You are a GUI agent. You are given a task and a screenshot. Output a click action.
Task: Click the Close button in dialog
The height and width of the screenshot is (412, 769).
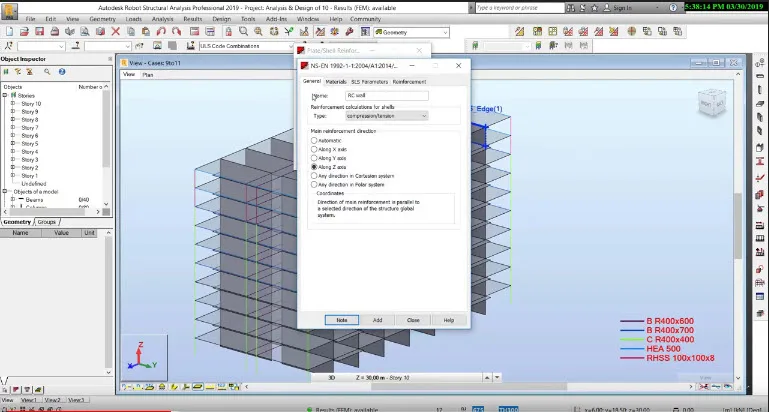click(413, 320)
